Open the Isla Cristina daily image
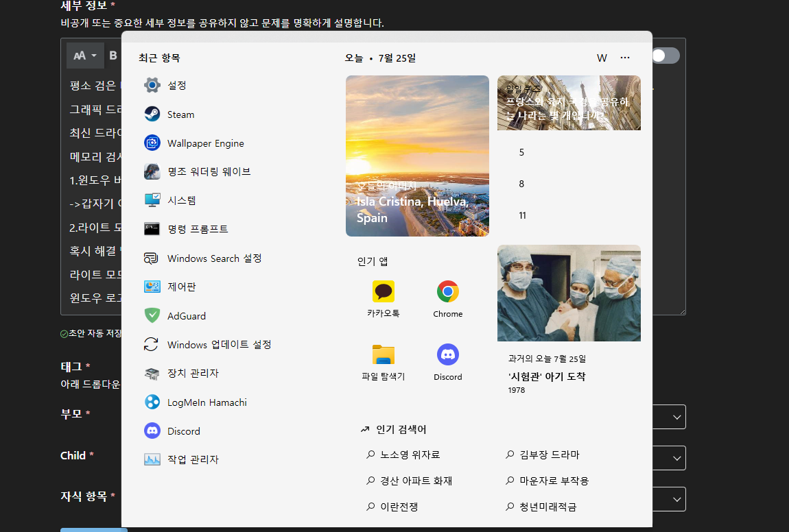 [417, 156]
